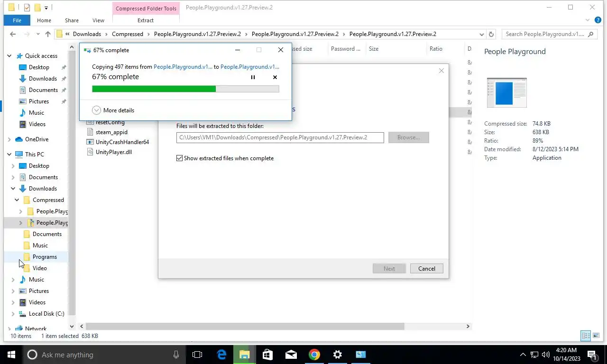607x364 pixels.
Task: Open the Share ribbon tab
Action: 72,20
